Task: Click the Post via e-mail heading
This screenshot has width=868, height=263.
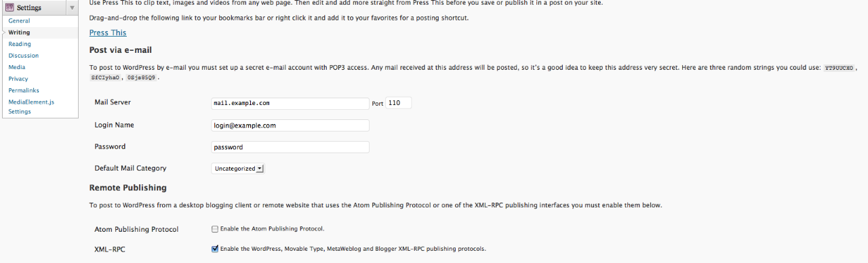Action: [121, 50]
